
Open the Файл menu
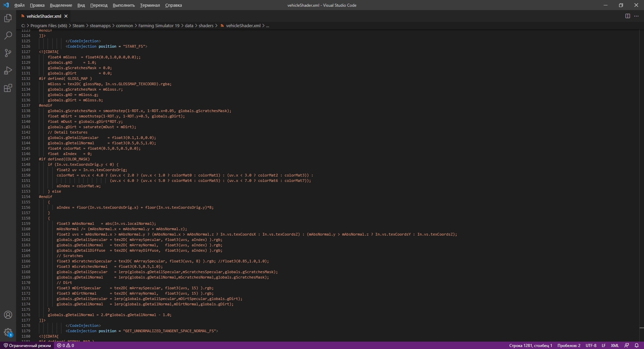point(19,5)
